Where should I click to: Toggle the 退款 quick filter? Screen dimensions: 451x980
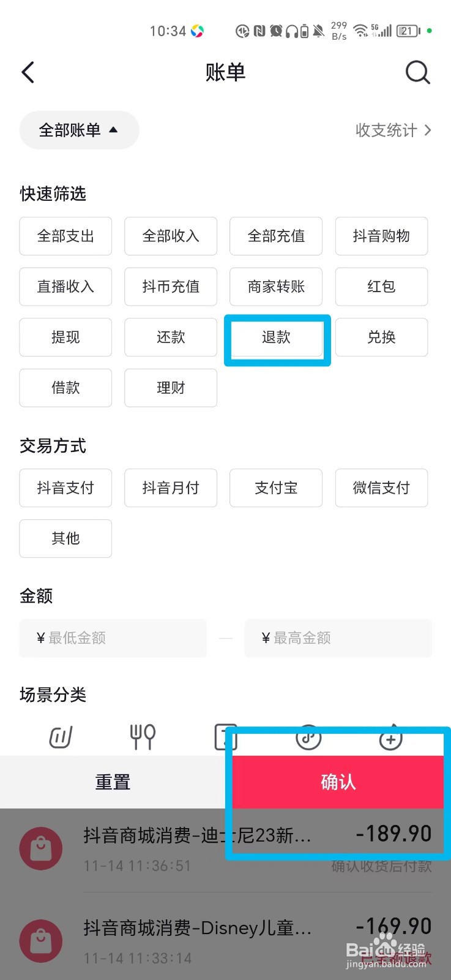pos(277,337)
